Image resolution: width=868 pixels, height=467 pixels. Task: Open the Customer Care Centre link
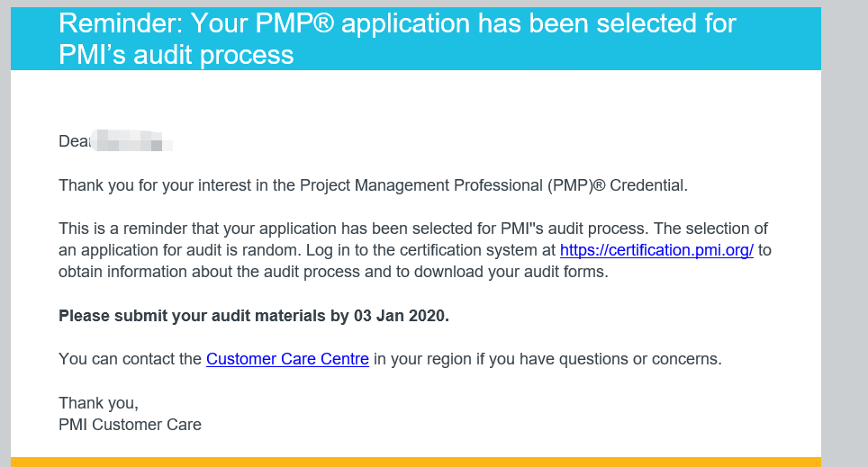coord(287,359)
